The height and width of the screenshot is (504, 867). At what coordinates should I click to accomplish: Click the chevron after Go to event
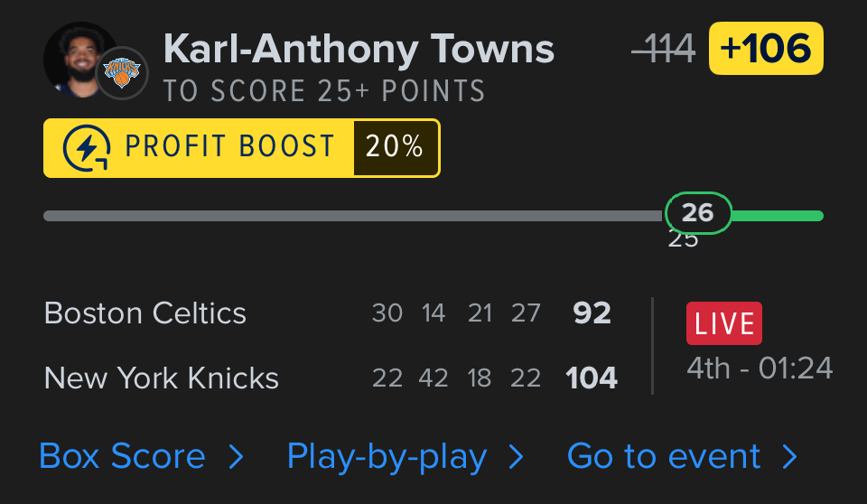[790, 457]
